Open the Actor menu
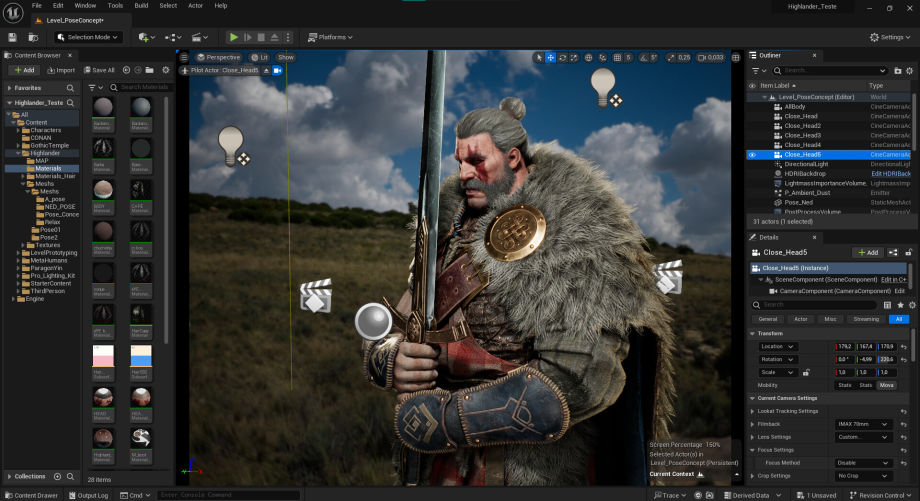Screen dimensions: 920x501 (x=195, y=5)
